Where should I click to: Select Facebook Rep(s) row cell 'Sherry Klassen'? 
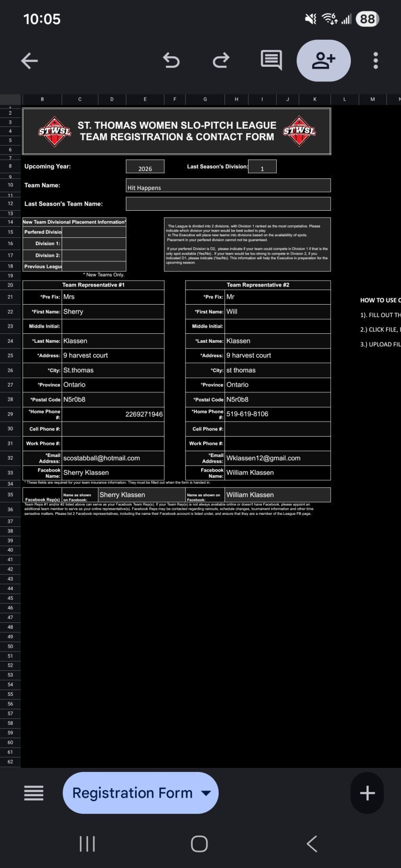[141, 495]
